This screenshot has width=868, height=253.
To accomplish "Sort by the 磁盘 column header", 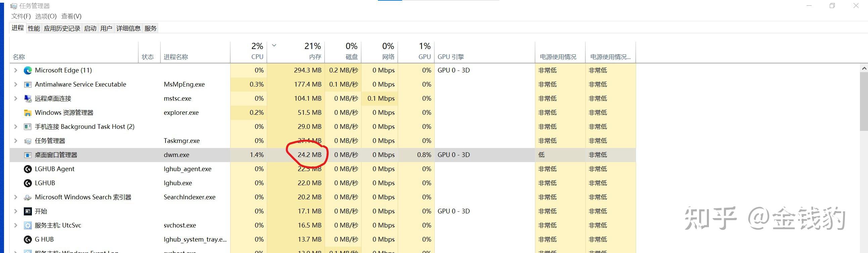I will pyautogui.click(x=343, y=52).
